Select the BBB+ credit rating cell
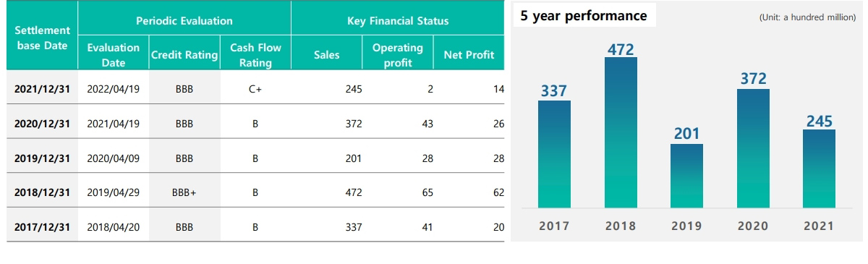This screenshot has height=264, width=868. (184, 192)
